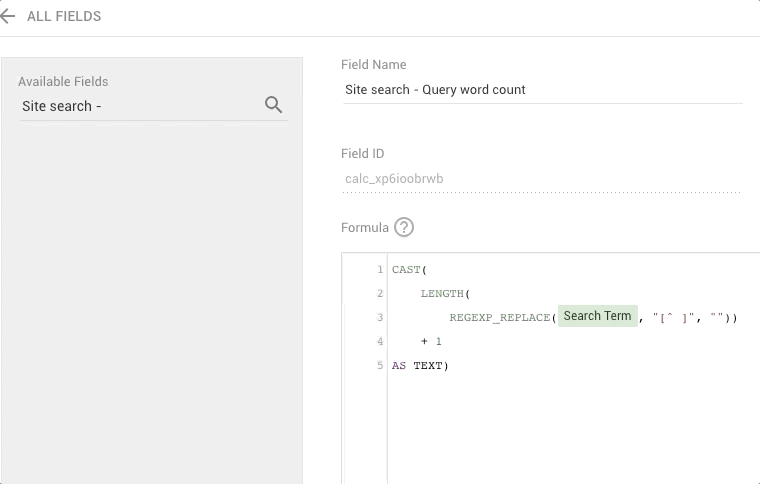Click line number 5 in editor gutter
Screen dimensions: 760x484
[x=380, y=366]
